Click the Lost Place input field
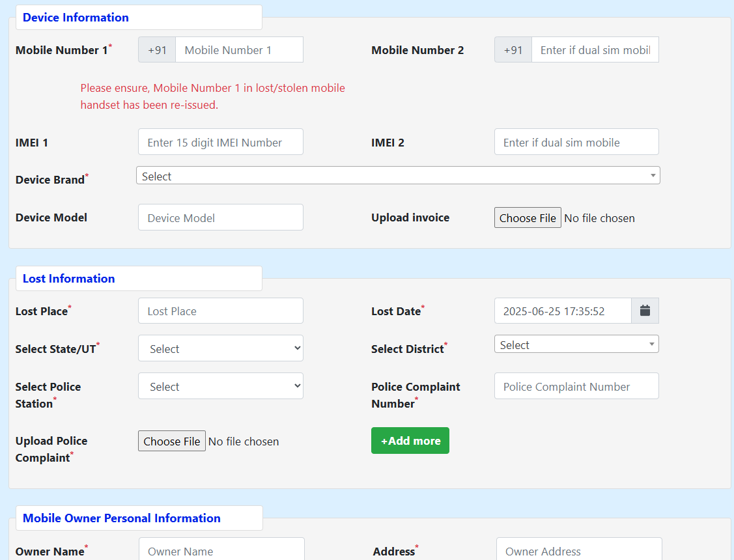 coord(220,311)
